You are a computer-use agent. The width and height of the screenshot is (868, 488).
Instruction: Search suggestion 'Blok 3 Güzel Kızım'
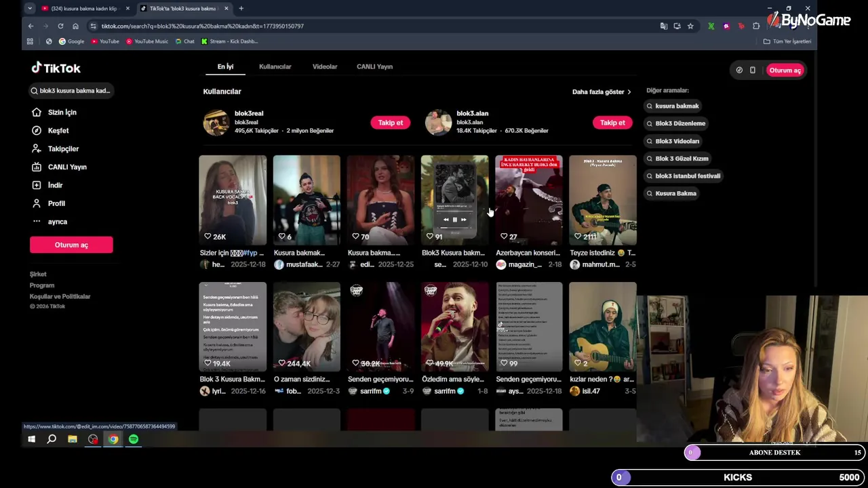(x=677, y=159)
